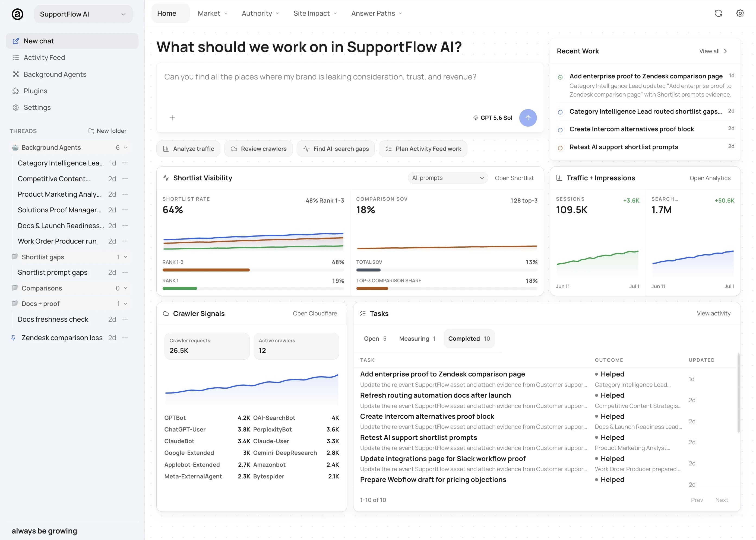Screen dimensions: 756x540
Task: Click the New folder icon
Action: (x=91, y=131)
